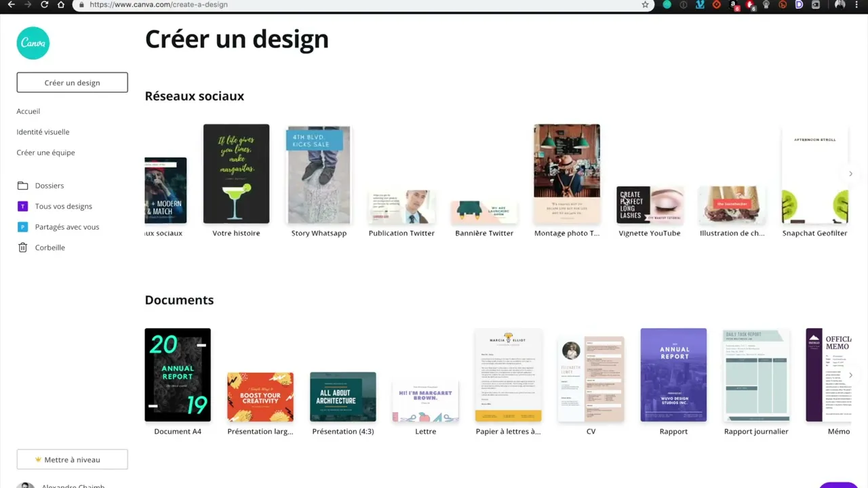Click the Mettre à niveau upgrade button
This screenshot has width=868, height=488.
pos(72,460)
